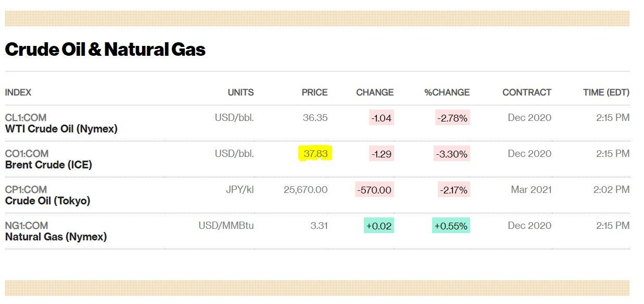Click the TIME (EDT) column header
Viewport: 644px width, 304px height.
(x=606, y=92)
